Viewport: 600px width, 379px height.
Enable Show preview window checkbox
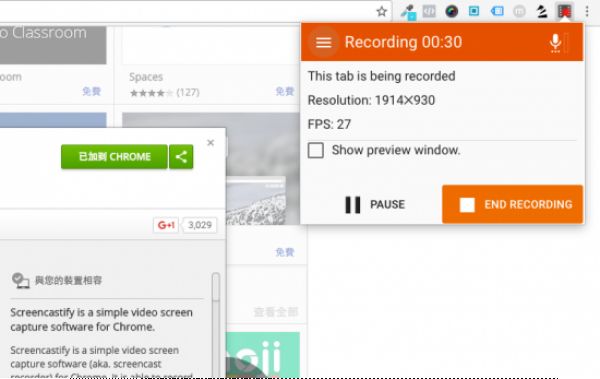click(x=316, y=150)
